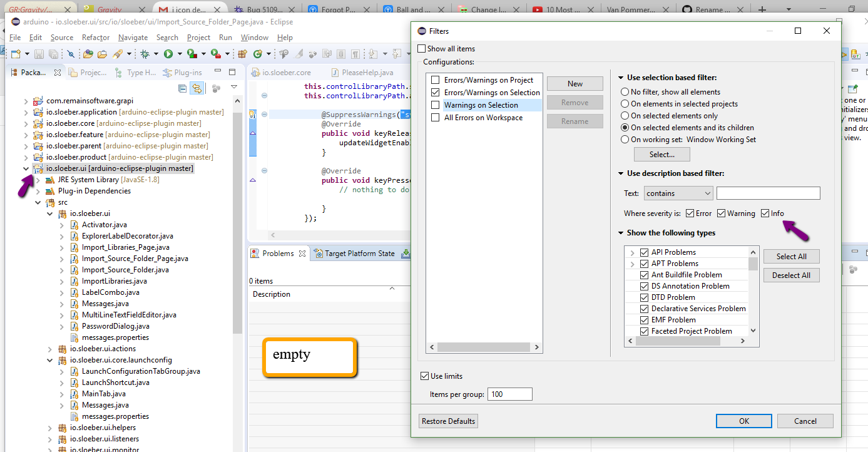The width and height of the screenshot is (868, 452).
Task: Collapse the io.sloeber.ui project tree node
Action: tap(26, 168)
